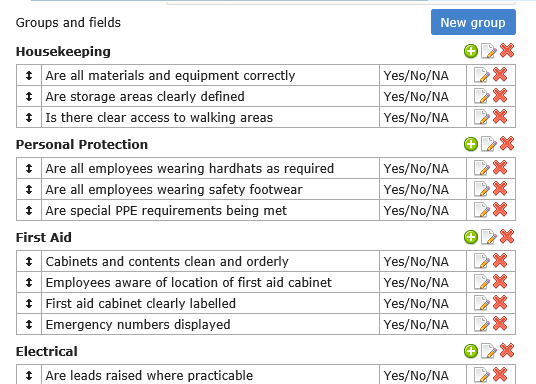536x384 pixels.
Task: Edit 'Are all employees wearing safety footwear' field
Action: 482,189
